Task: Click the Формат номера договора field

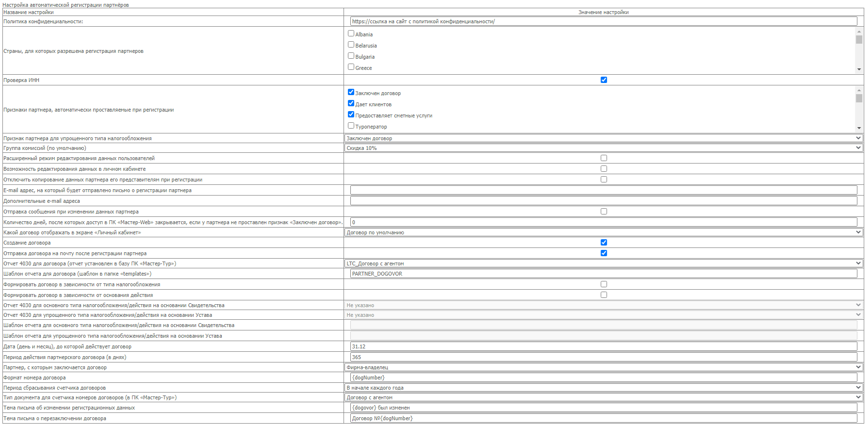Action: 603,378
